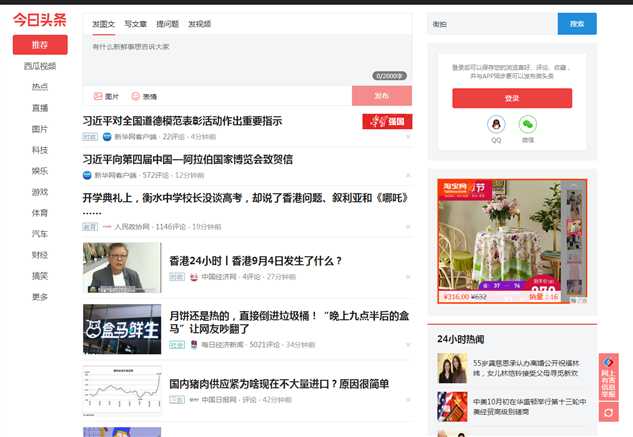
Task: Dismiss 博览会 headline via its close icon
Action: coord(408,175)
